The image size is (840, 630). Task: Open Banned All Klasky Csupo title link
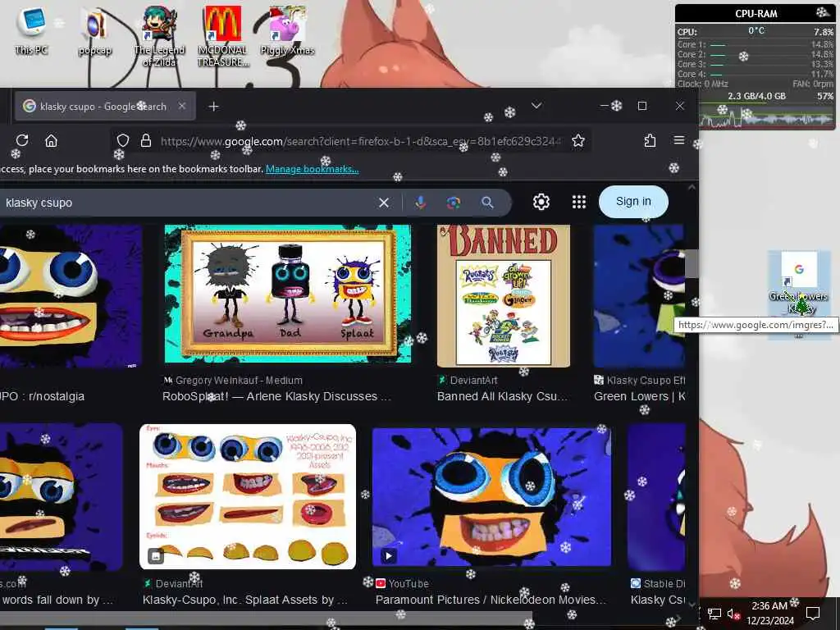(x=501, y=396)
